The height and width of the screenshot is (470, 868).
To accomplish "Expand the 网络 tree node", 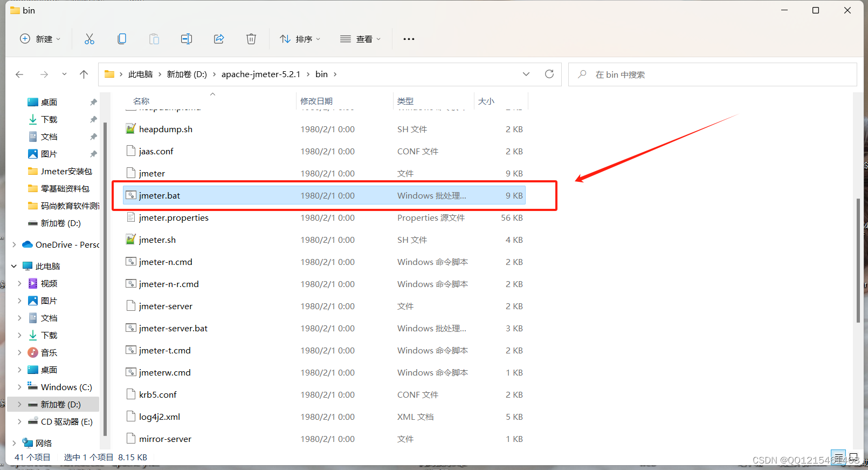I will pyautogui.click(x=14, y=443).
